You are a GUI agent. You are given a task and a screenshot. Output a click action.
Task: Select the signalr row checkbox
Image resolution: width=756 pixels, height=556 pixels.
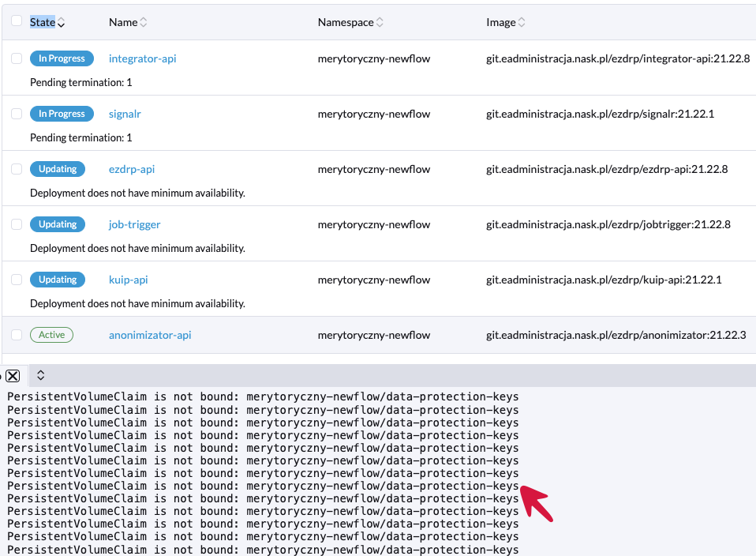click(17, 114)
